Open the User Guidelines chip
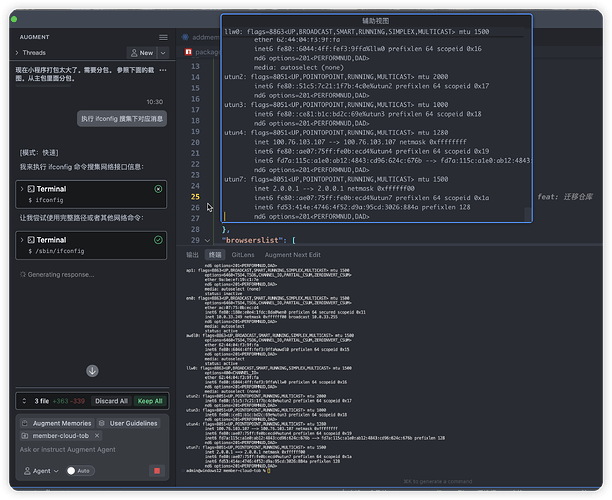612x500 pixels. [128, 423]
